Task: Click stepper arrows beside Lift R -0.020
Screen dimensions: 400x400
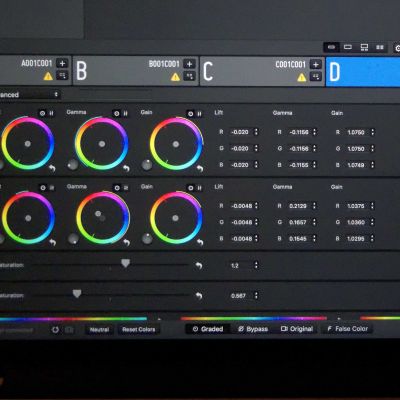Action: (x=256, y=132)
